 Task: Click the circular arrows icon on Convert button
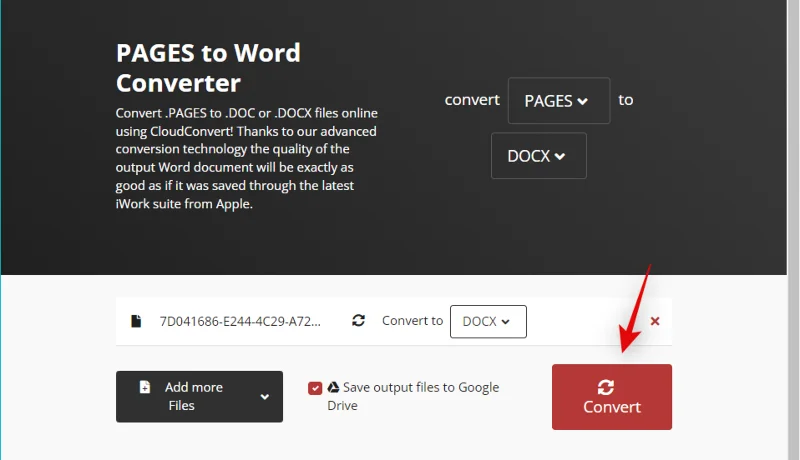point(606,387)
